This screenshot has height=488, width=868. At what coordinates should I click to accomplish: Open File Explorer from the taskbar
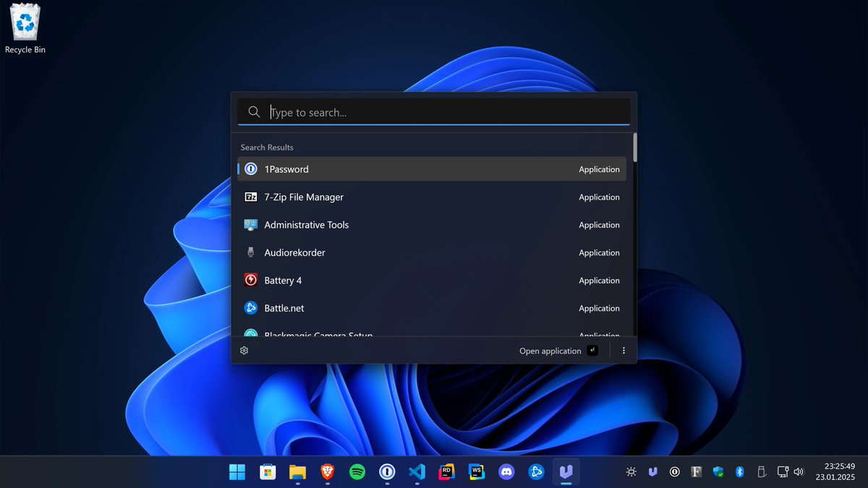[x=297, y=472]
